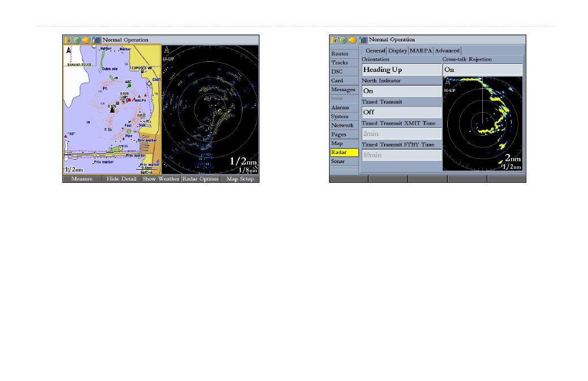
Task: Open the Orientation Heading Up field
Action: tap(401, 70)
